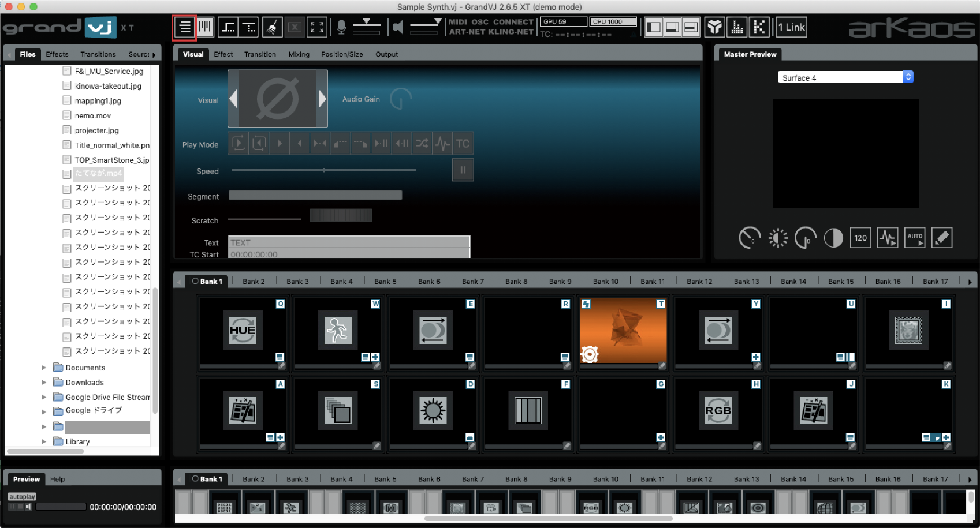The width and height of the screenshot is (980, 528).
Task: Click the microphone icon in top toolbar
Action: pyautogui.click(x=341, y=27)
